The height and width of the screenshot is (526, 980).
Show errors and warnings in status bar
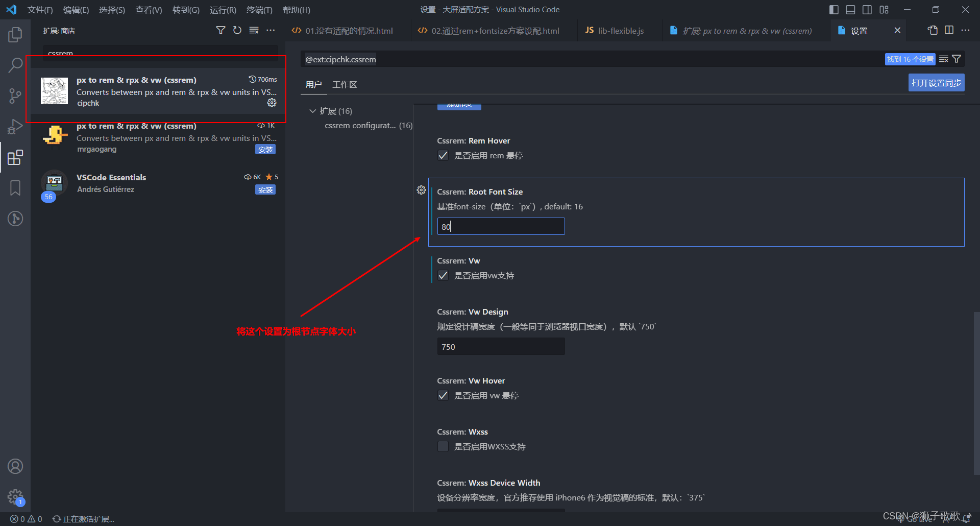click(x=26, y=519)
